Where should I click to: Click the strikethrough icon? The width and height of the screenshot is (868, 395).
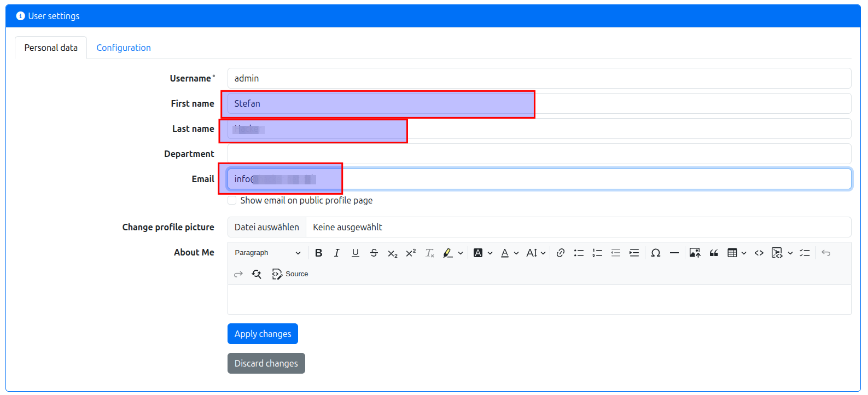[374, 253]
